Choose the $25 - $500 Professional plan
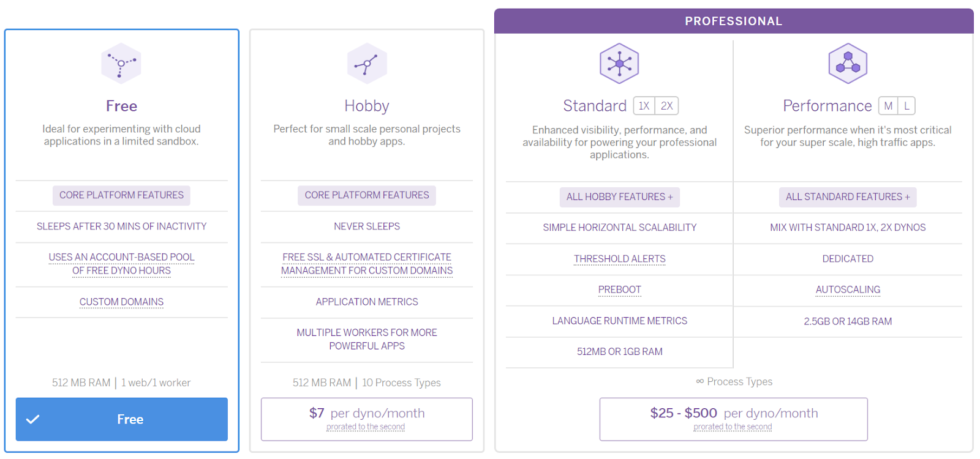 [x=734, y=419]
